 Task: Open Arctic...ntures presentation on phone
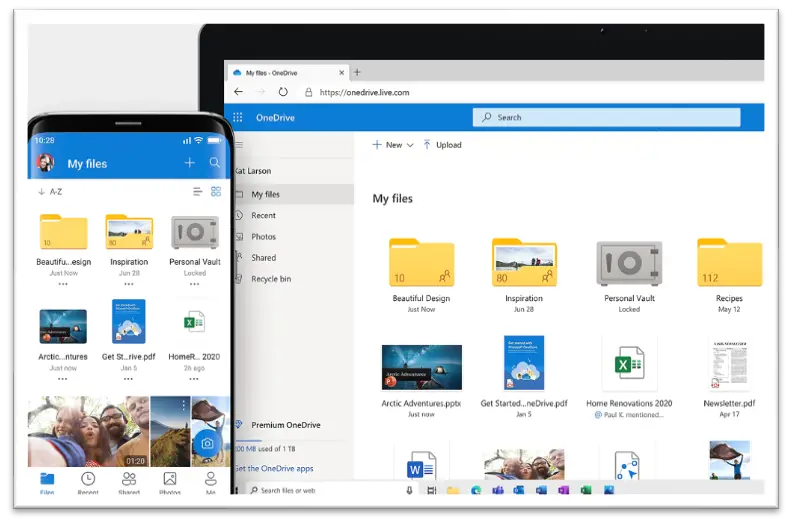pos(63,326)
